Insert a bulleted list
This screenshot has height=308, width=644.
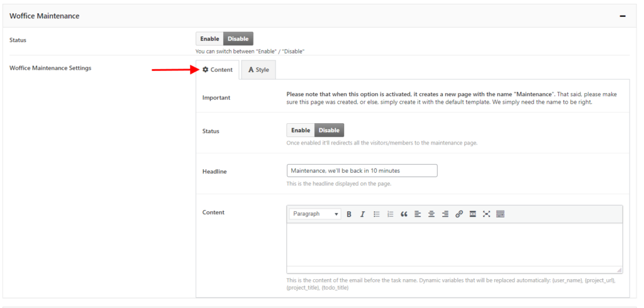377,214
